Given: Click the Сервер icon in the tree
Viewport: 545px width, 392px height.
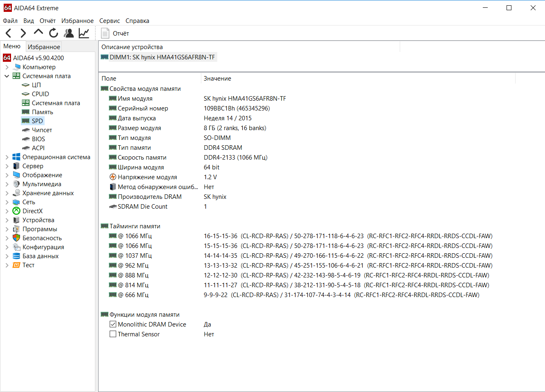Looking at the screenshot, I should pos(16,166).
